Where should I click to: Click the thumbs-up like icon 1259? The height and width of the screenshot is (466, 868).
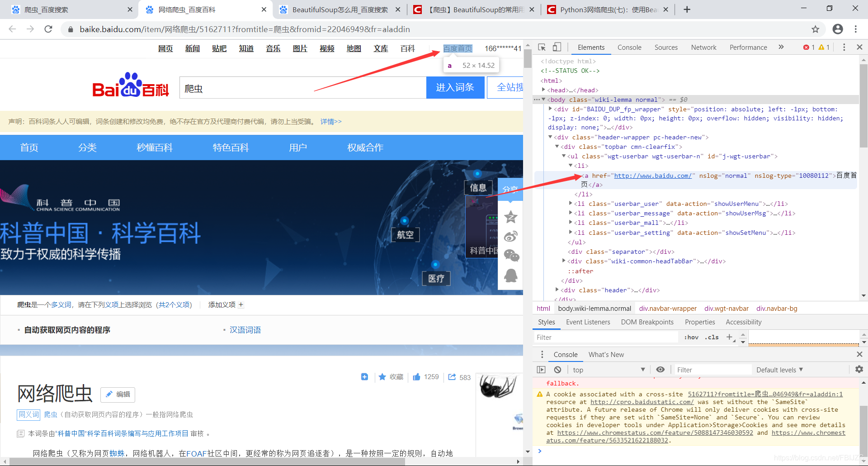(416, 377)
